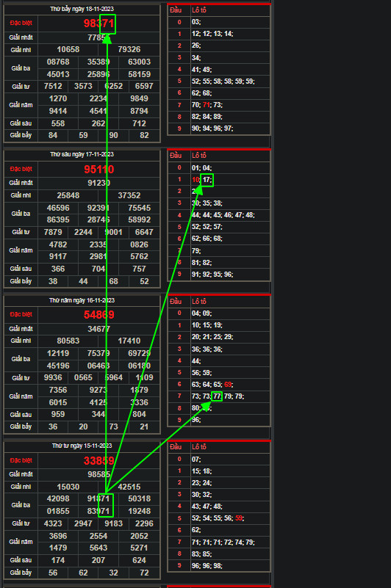Click the red special prize 54869
Screen dimensions: 391x588
pyautogui.click(x=98, y=315)
